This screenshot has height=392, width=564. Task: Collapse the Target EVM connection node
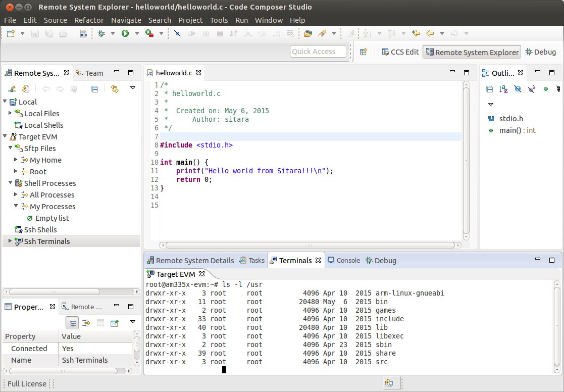(x=5, y=137)
